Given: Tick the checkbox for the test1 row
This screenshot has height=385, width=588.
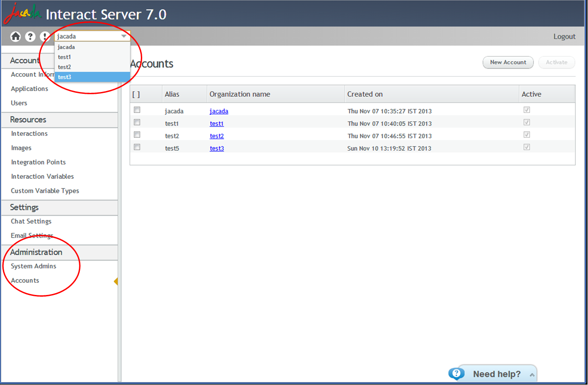Looking at the screenshot, I should (x=137, y=122).
